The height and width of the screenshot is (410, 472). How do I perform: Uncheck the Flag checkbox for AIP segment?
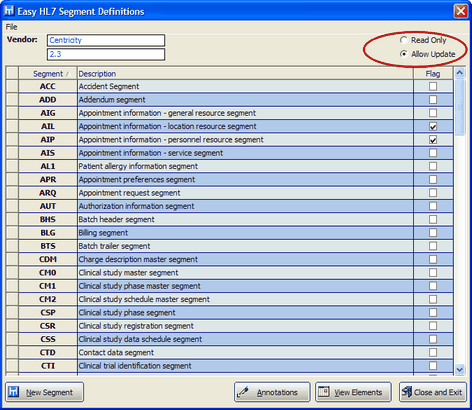433,140
